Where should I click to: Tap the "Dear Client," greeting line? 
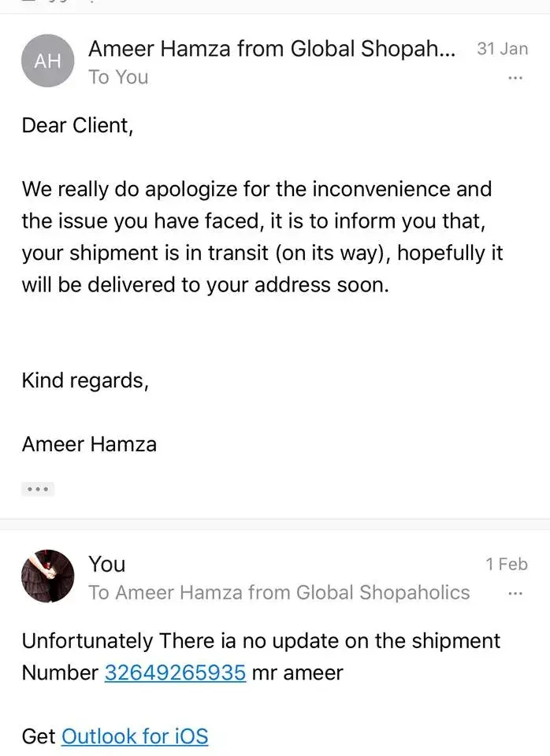point(77,126)
